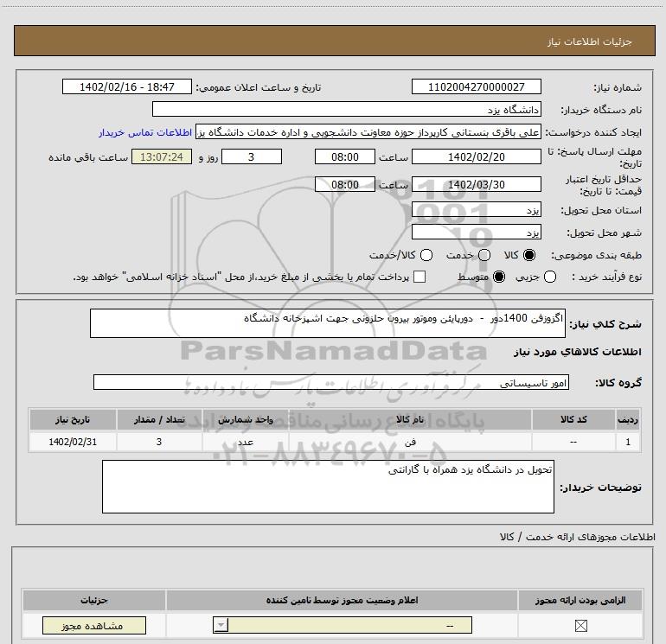The image size is (666, 644).
Task: Click the response deadline date 1402/02/20
Action: coord(476,156)
